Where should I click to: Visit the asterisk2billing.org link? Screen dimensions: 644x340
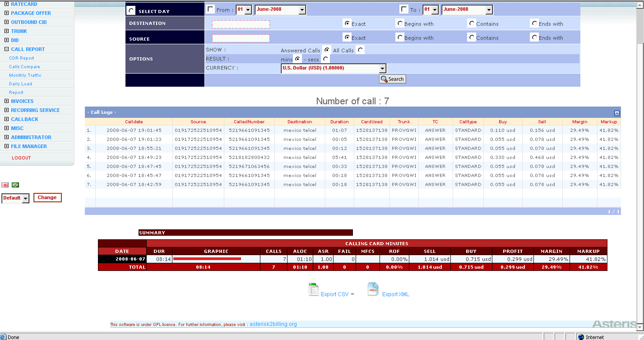(x=273, y=324)
